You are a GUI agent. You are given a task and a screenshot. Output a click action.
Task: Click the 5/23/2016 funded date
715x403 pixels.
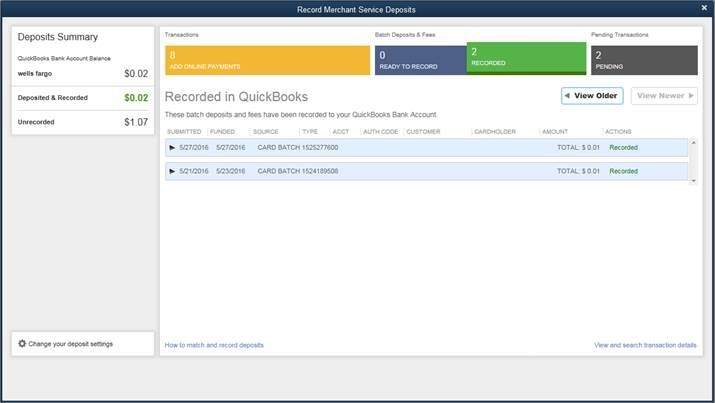230,171
